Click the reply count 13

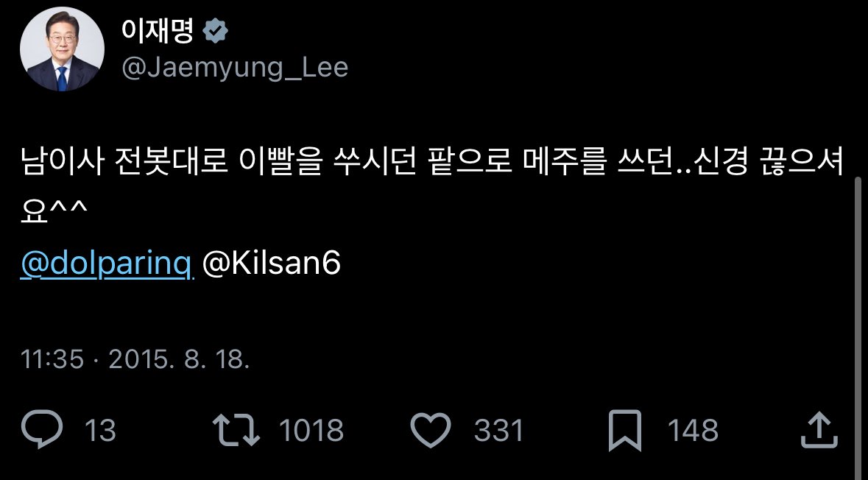coord(100,430)
